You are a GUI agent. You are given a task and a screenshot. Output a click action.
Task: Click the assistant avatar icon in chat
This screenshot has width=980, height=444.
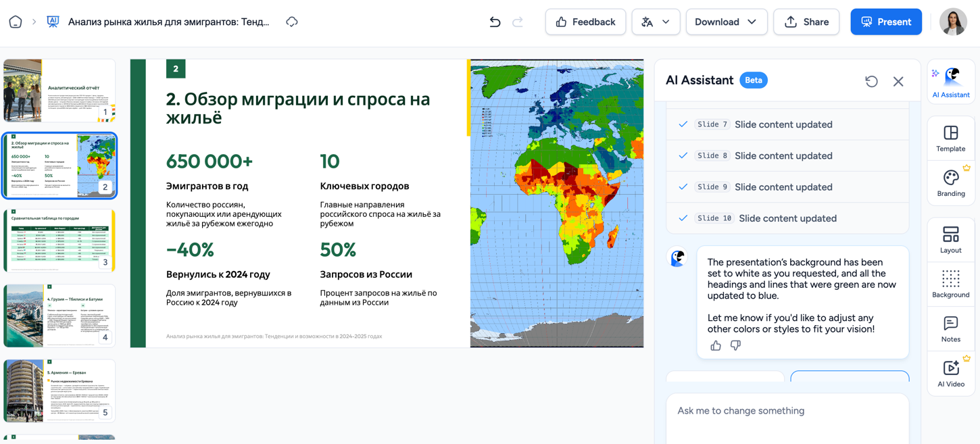point(678,257)
